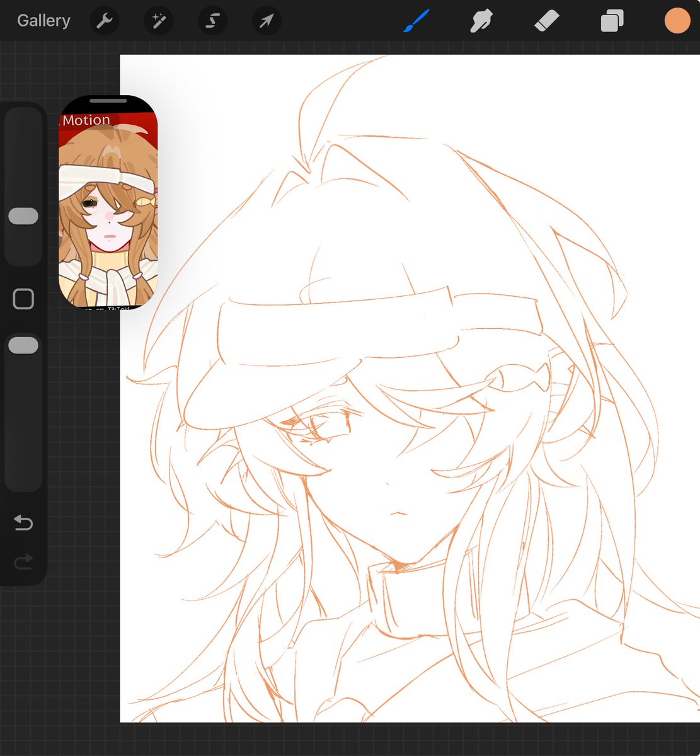Open the Adjustments magic wand menu
This screenshot has height=756, width=700.
click(159, 21)
